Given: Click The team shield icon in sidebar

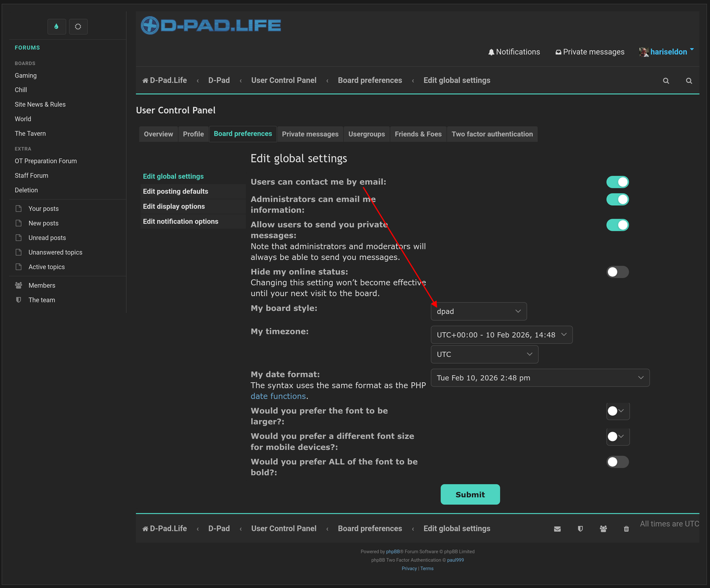Looking at the screenshot, I should (x=18, y=300).
